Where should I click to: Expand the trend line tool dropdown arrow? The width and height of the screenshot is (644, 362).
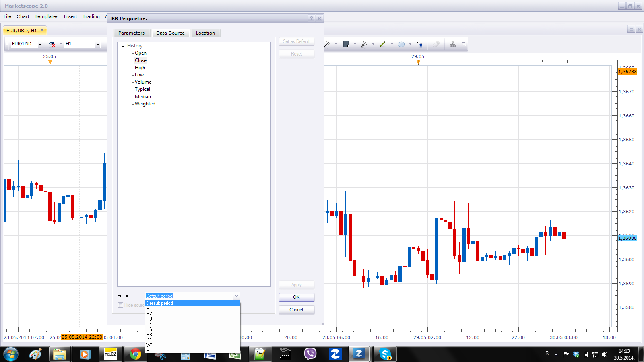[392, 44]
